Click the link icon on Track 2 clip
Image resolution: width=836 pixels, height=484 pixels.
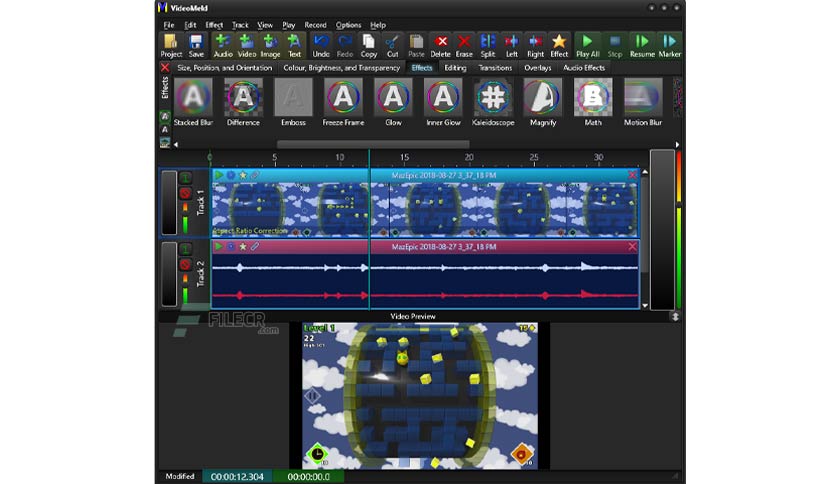255,246
